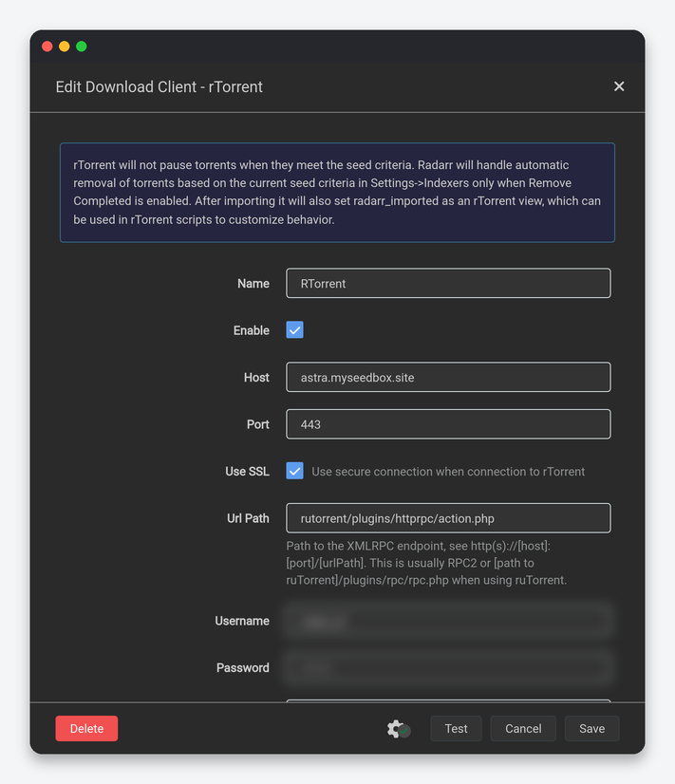Image resolution: width=675 pixels, height=784 pixels.
Task: Click into the Port field 443
Action: click(x=448, y=424)
